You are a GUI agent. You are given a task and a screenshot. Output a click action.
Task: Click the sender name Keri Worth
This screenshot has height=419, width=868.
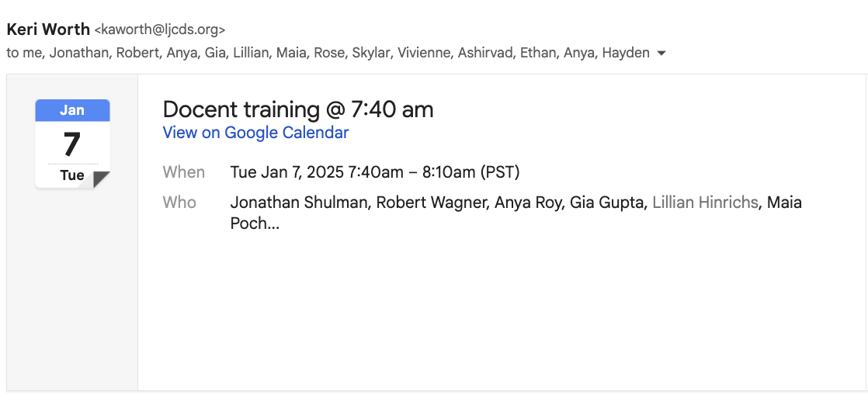click(48, 30)
